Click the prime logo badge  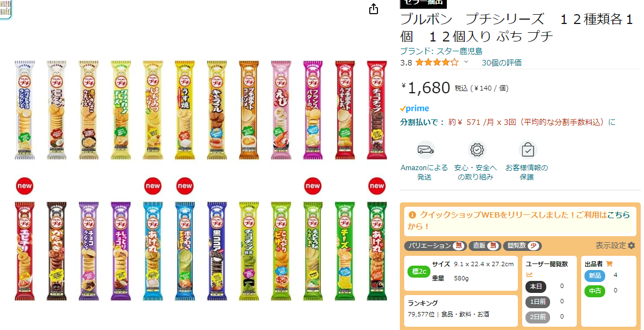(415, 109)
